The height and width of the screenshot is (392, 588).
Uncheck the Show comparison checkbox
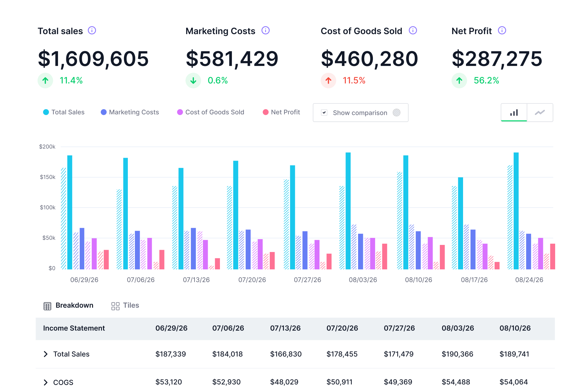pyautogui.click(x=324, y=113)
